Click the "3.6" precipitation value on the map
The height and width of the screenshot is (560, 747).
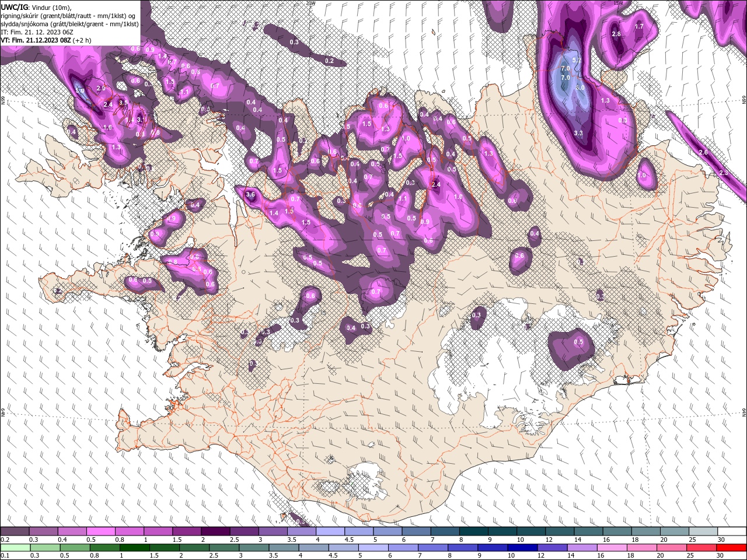tap(251, 194)
